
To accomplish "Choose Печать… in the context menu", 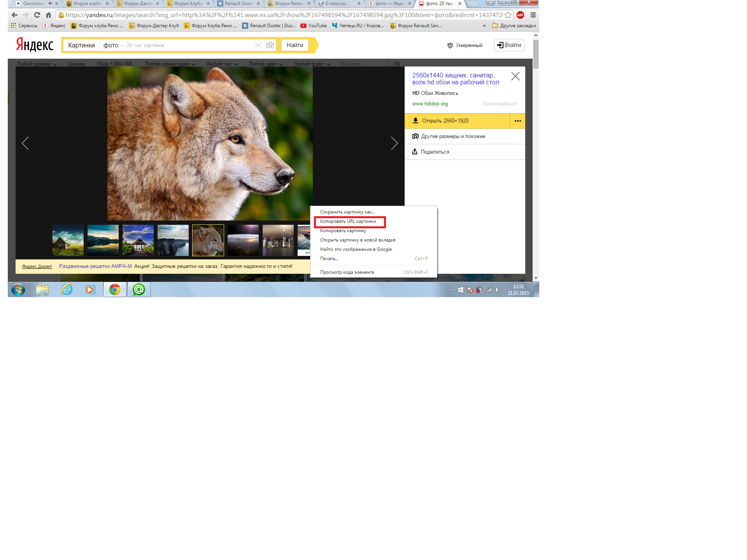I will click(x=373, y=259).
